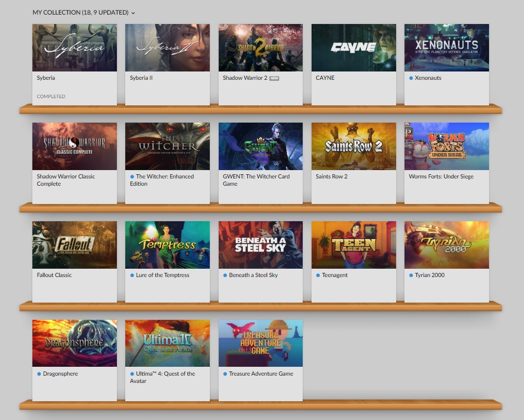Select the Teenagent title text
The height and width of the screenshot is (420, 524).
tap(335, 275)
